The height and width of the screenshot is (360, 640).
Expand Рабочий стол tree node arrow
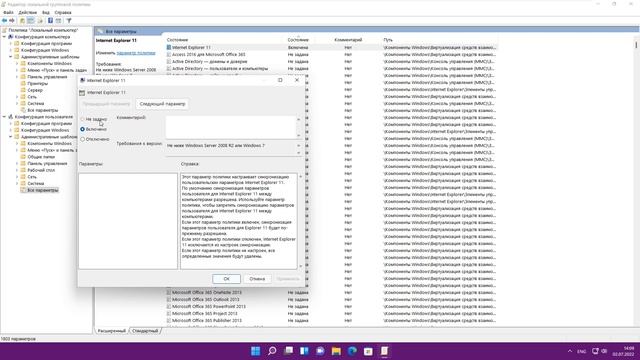(17, 170)
